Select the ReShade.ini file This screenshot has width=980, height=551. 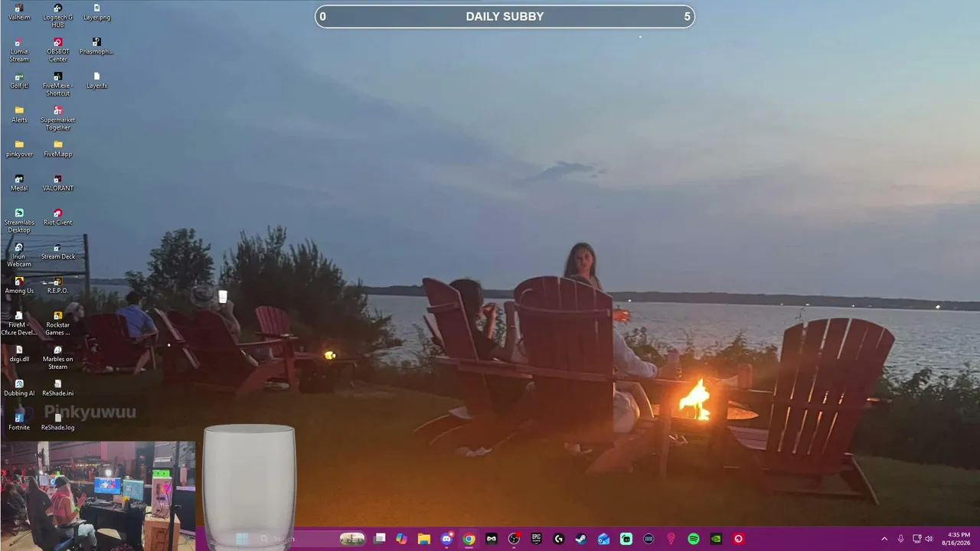(57, 388)
